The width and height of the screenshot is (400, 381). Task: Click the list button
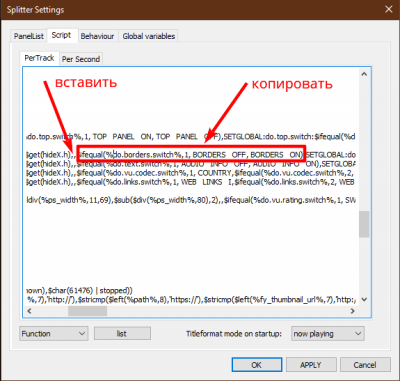point(122,333)
